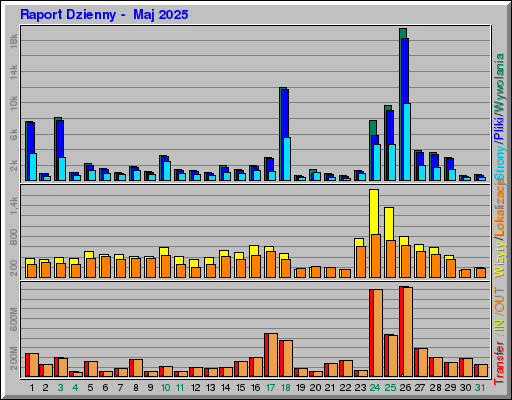This screenshot has width=512, height=400.
Task: Click day '28' on the x-axis
Action: 435,388
